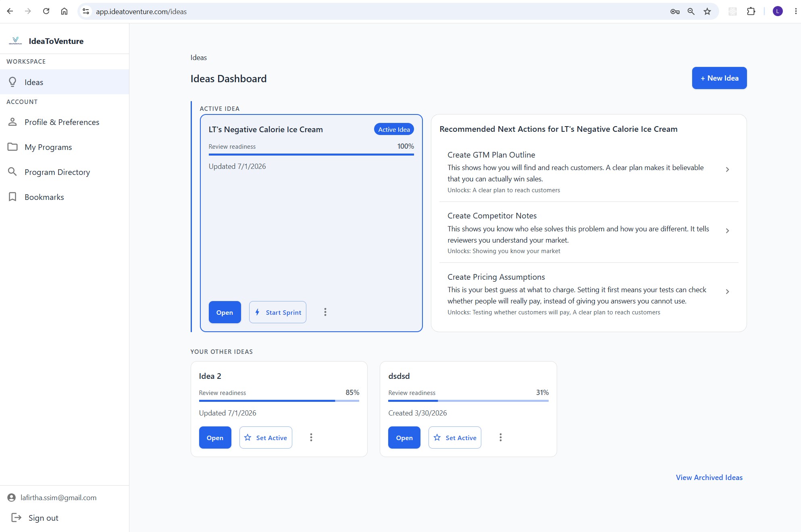Click the Idea 2 card title
801x532 pixels.
coord(210,376)
